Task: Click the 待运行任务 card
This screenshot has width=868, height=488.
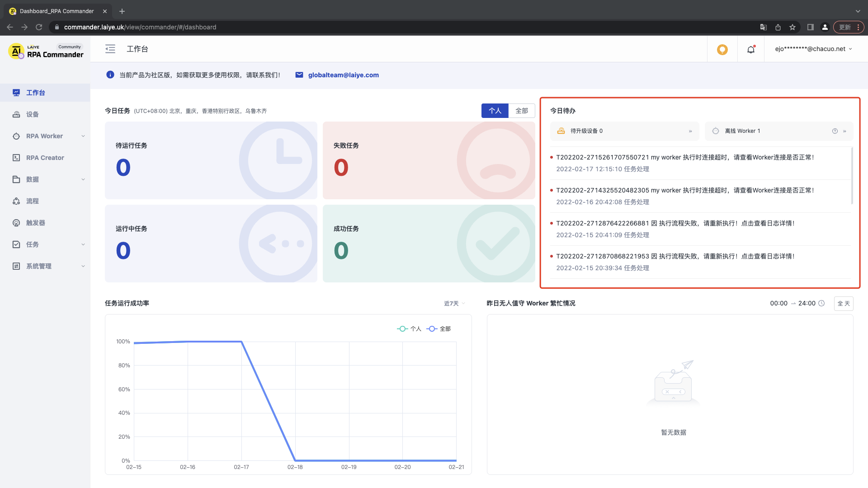Action: (211, 160)
